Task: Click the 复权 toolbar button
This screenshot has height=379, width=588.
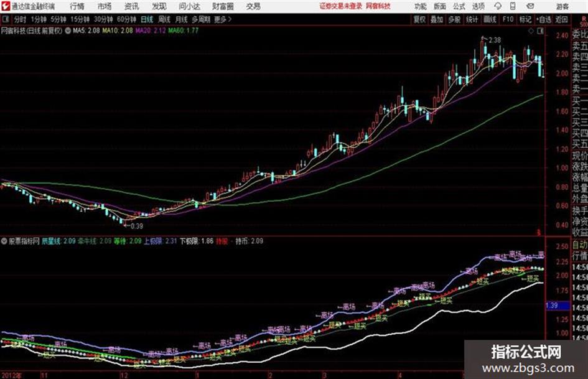Action: pyautogui.click(x=419, y=19)
